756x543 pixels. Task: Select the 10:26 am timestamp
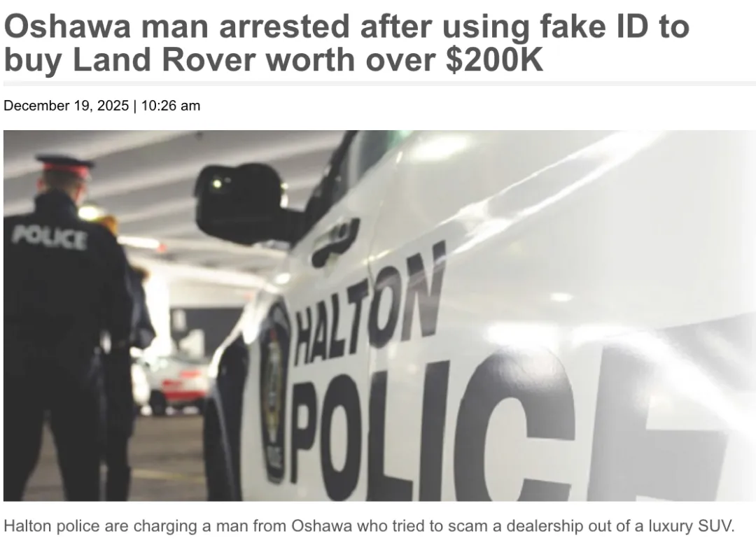click(171, 106)
